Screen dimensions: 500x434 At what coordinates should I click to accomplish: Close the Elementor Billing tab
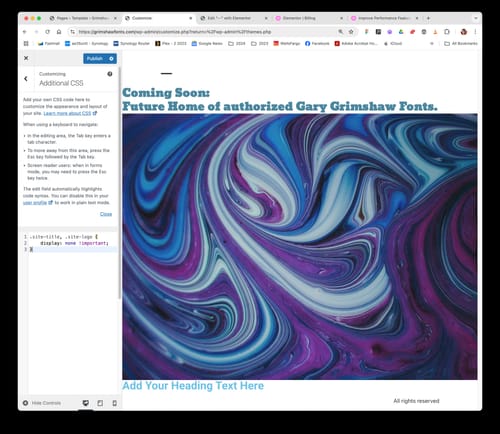341,18
